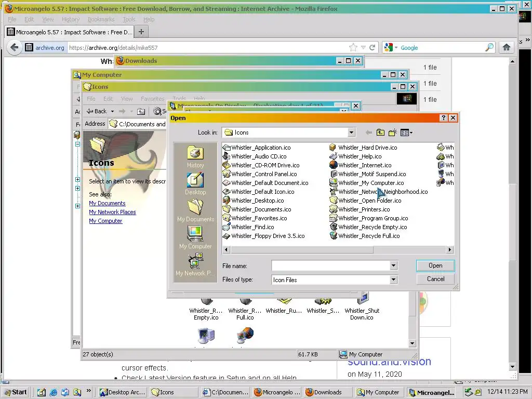The width and height of the screenshot is (532, 399).
Task: Open File menu in Icons window
Action: point(91,99)
